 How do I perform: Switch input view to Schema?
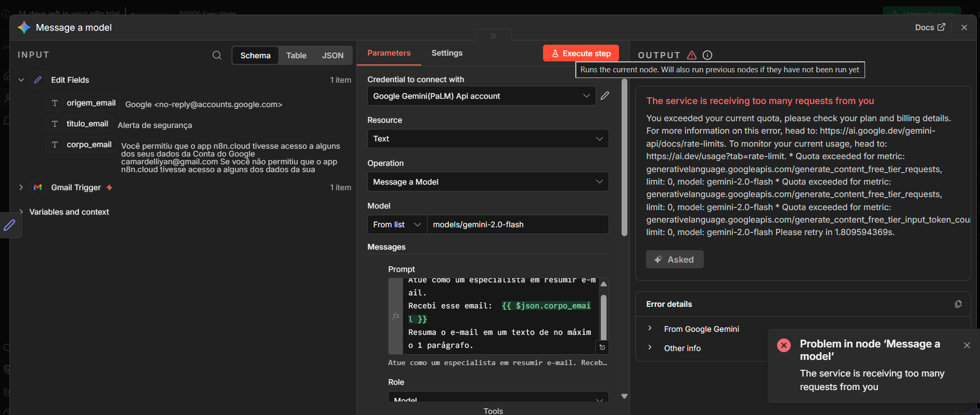coord(255,56)
